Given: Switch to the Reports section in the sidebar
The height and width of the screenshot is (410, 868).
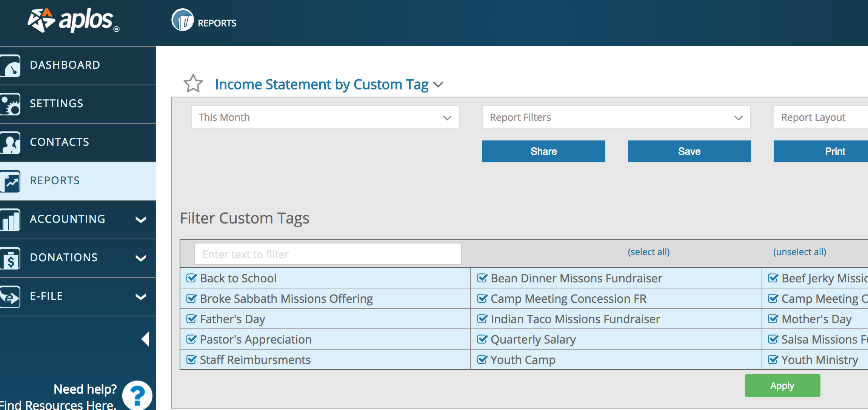Looking at the screenshot, I should [54, 180].
